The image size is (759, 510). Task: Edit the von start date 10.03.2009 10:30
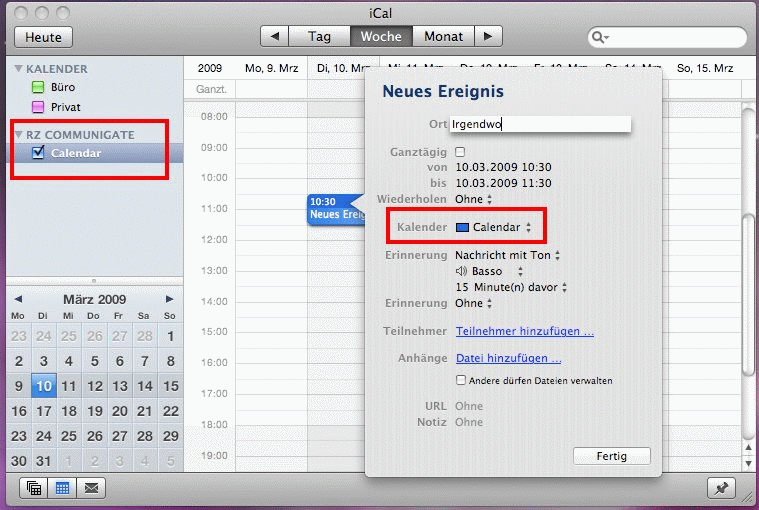[x=503, y=167]
